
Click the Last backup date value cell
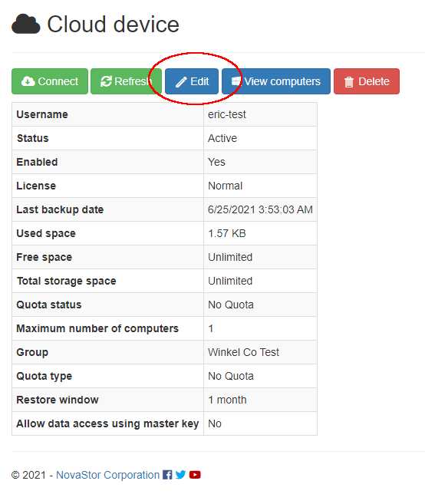click(260, 209)
